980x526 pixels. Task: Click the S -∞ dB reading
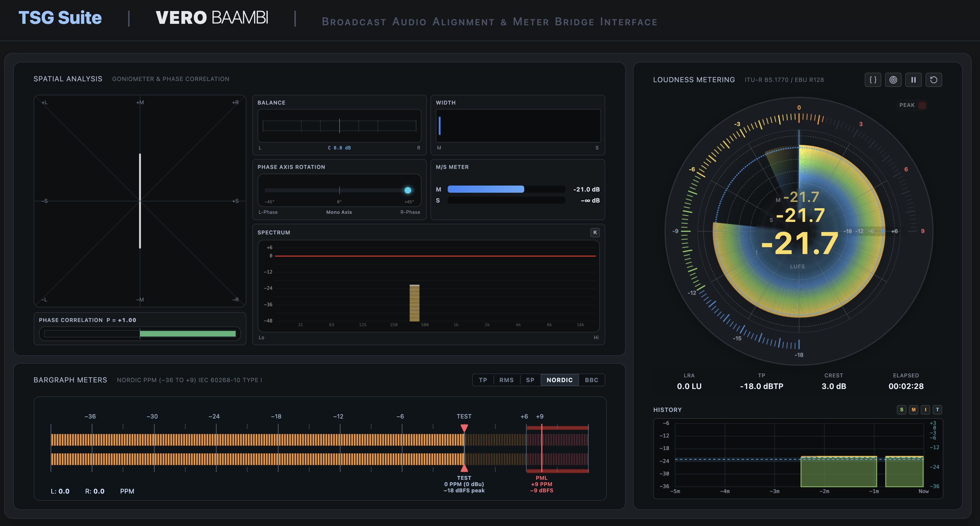pos(590,200)
